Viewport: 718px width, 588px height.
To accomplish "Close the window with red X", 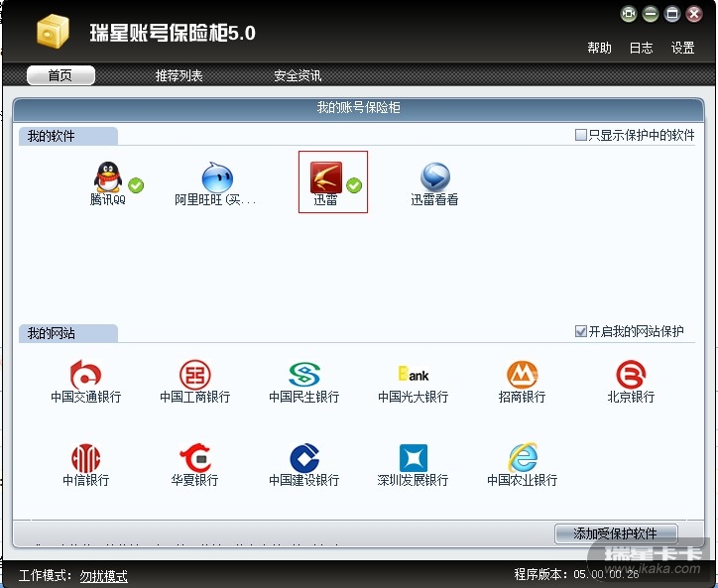I will (x=694, y=14).
